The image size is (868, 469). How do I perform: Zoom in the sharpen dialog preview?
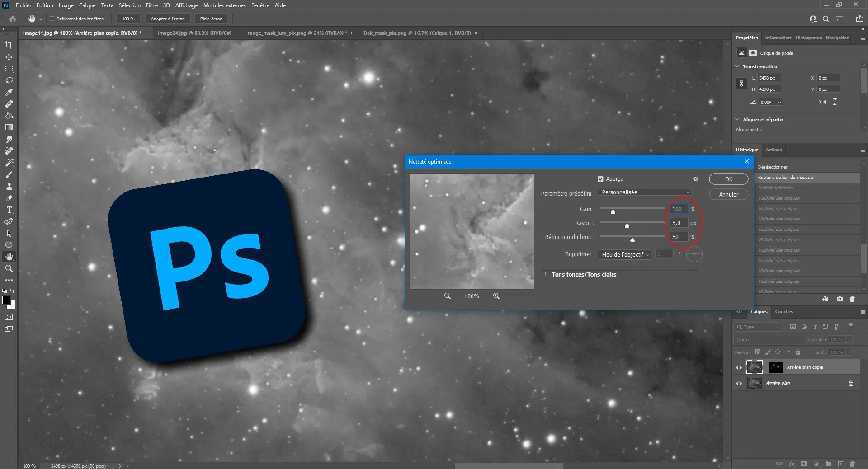point(496,296)
